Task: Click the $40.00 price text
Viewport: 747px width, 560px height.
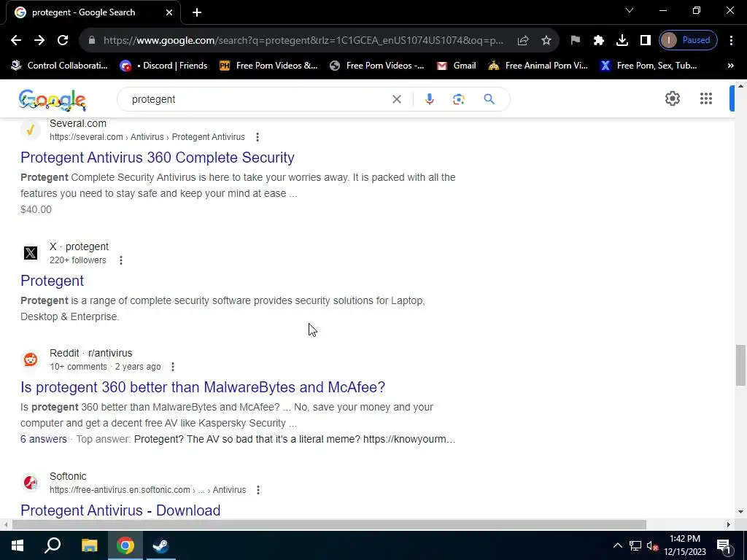Action: [x=36, y=209]
